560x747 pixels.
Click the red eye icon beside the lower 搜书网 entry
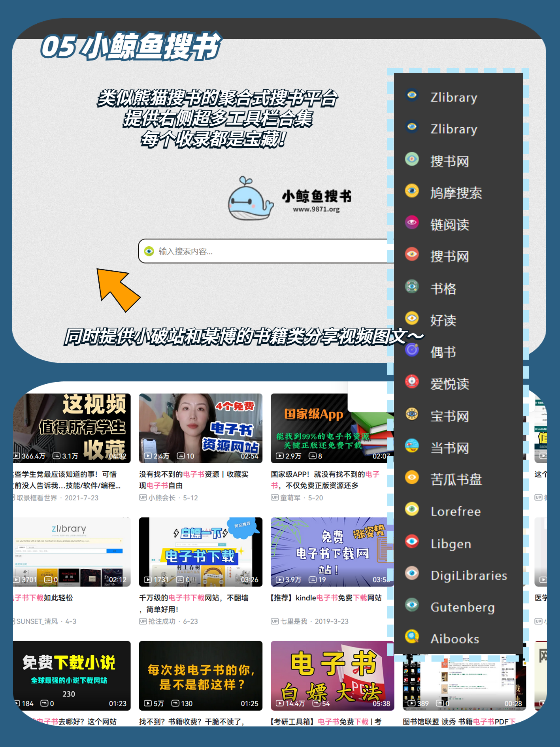pos(412,254)
